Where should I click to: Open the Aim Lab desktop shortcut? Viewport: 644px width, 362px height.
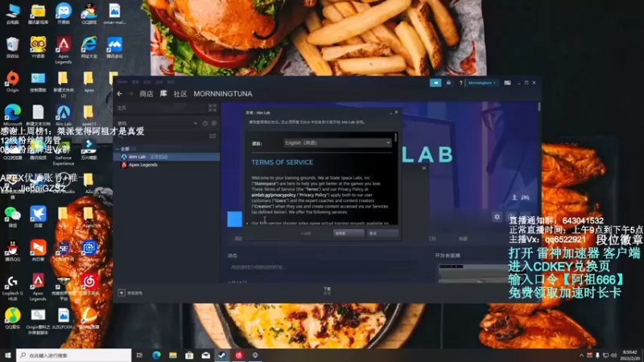(64, 115)
